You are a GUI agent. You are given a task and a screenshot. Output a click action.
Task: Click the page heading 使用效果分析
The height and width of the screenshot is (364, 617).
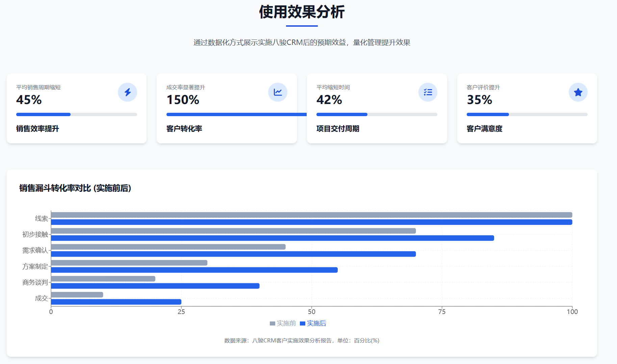point(302,11)
